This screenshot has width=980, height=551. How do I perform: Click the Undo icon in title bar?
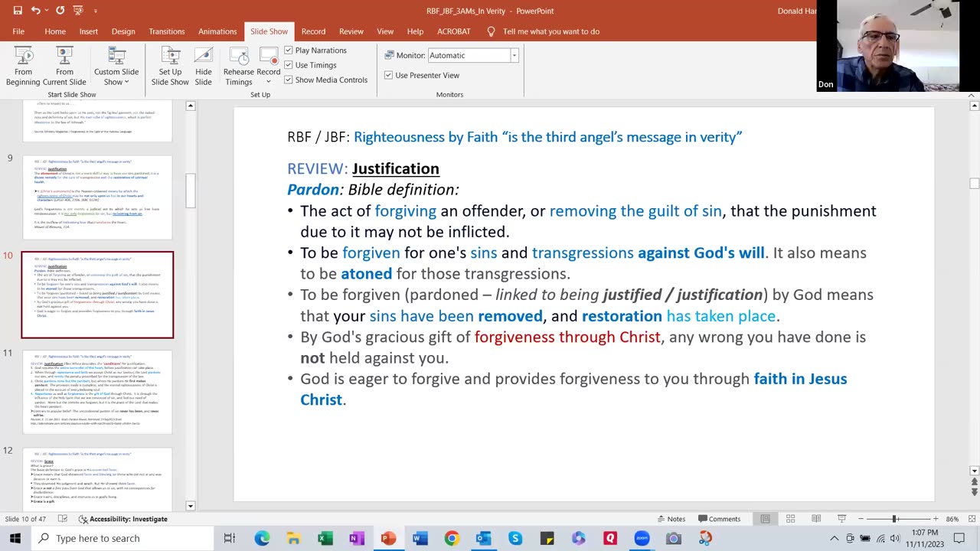35,11
